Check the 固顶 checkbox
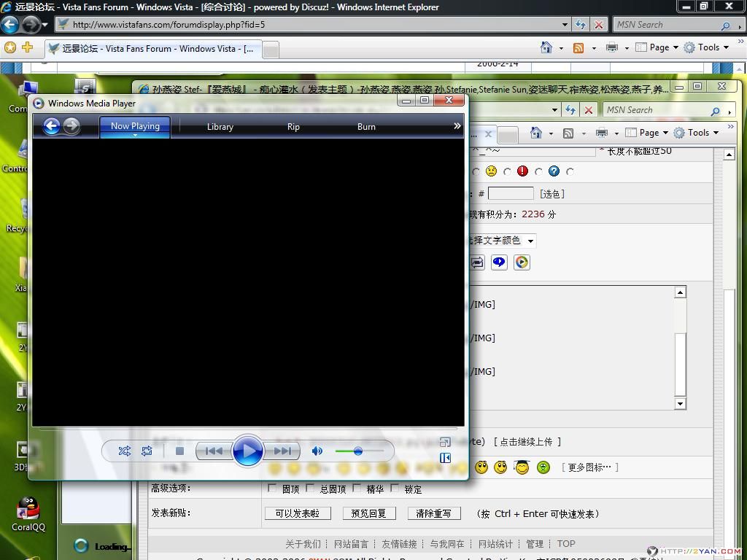 click(272, 489)
